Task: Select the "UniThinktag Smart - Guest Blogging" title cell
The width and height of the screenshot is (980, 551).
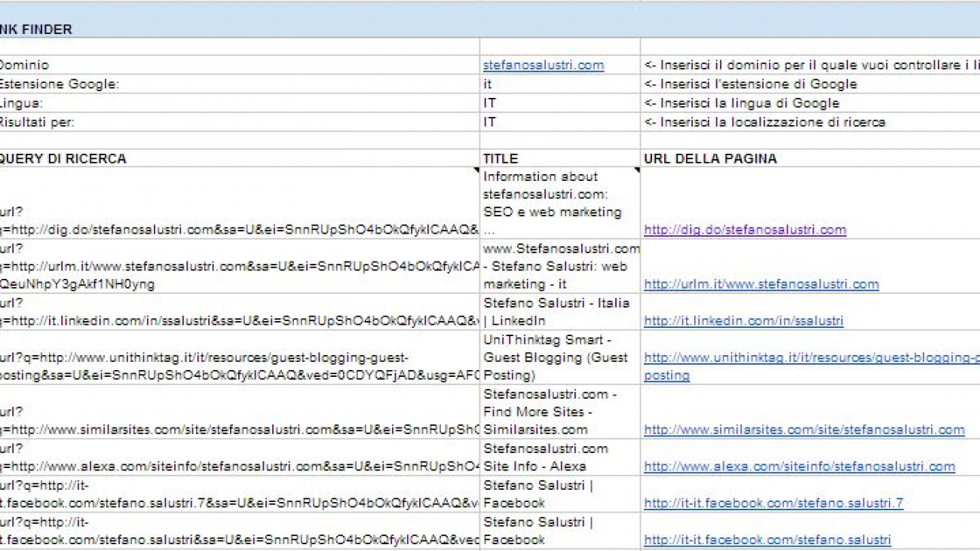Action: tap(559, 357)
